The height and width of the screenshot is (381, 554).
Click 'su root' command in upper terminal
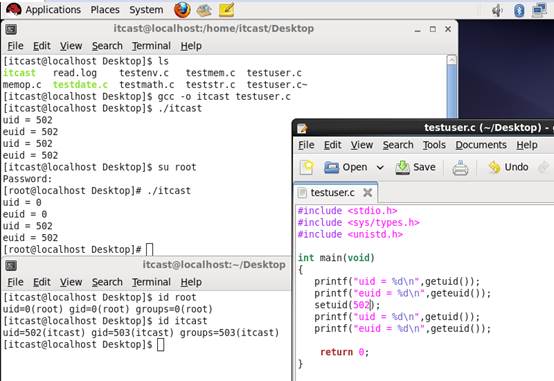coord(177,167)
